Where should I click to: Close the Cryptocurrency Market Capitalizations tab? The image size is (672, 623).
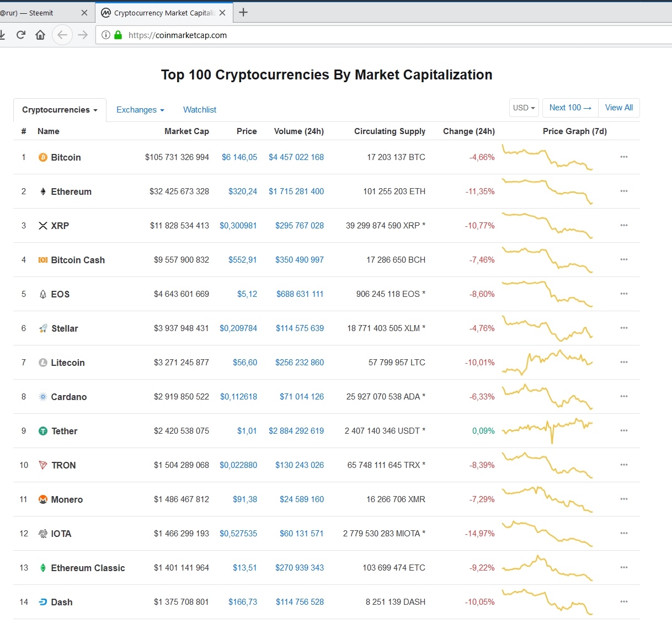(x=222, y=13)
